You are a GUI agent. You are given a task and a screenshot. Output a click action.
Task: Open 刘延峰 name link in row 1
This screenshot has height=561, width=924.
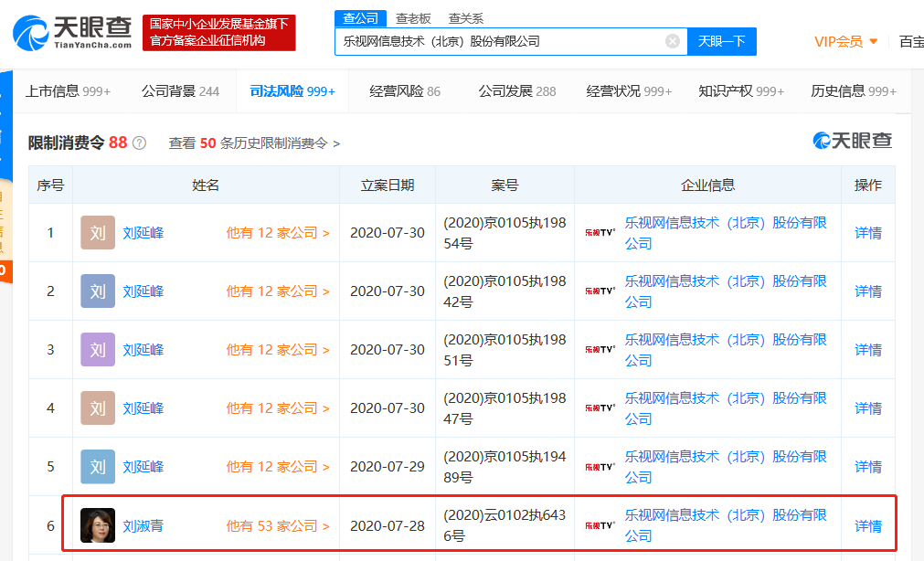point(143,233)
